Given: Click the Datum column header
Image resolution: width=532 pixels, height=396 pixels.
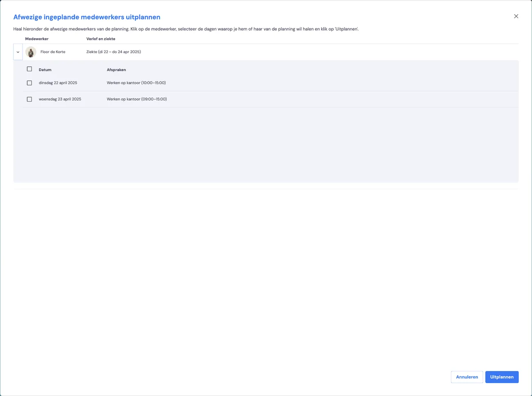Looking at the screenshot, I should pyautogui.click(x=45, y=70).
